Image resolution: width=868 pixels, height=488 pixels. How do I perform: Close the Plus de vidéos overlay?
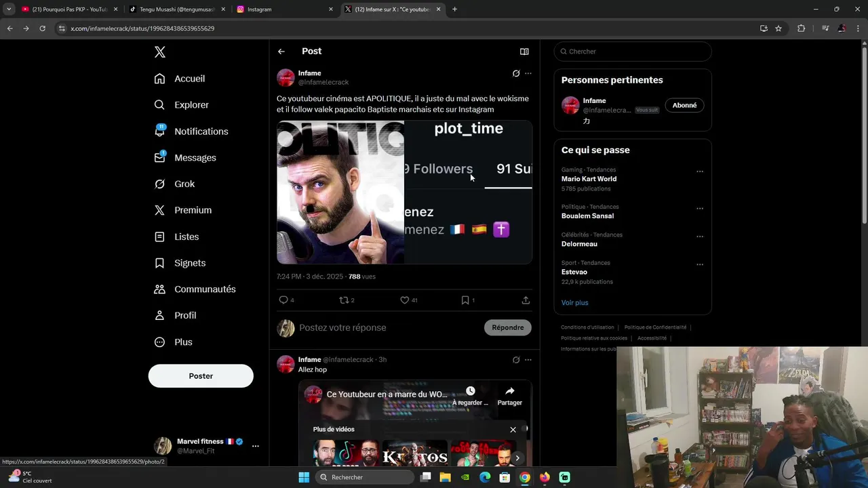point(513,430)
